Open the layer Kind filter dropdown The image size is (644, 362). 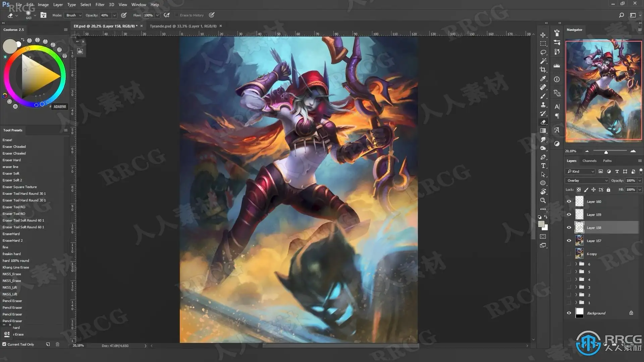(580, 171)
